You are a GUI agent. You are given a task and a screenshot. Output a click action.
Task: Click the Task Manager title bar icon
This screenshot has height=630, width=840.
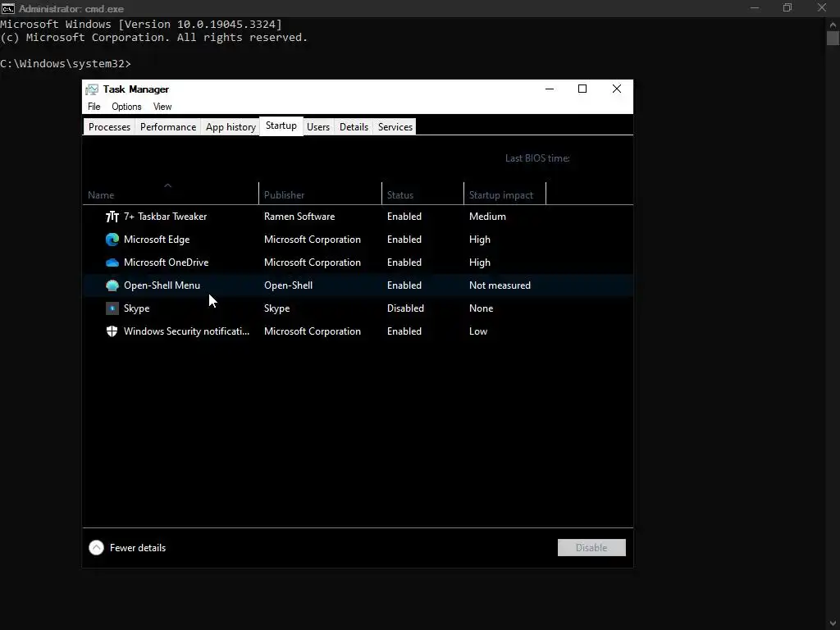(92, 89)
